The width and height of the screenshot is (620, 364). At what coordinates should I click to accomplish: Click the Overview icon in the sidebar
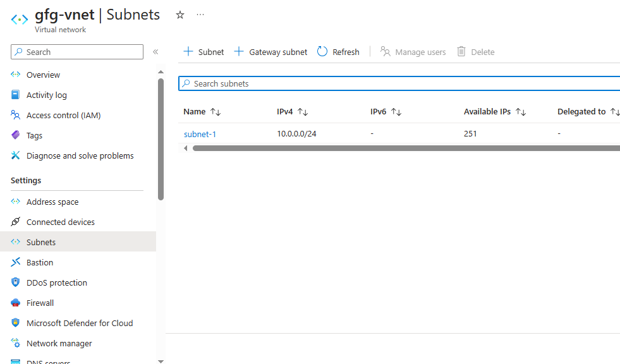(15, 75)
